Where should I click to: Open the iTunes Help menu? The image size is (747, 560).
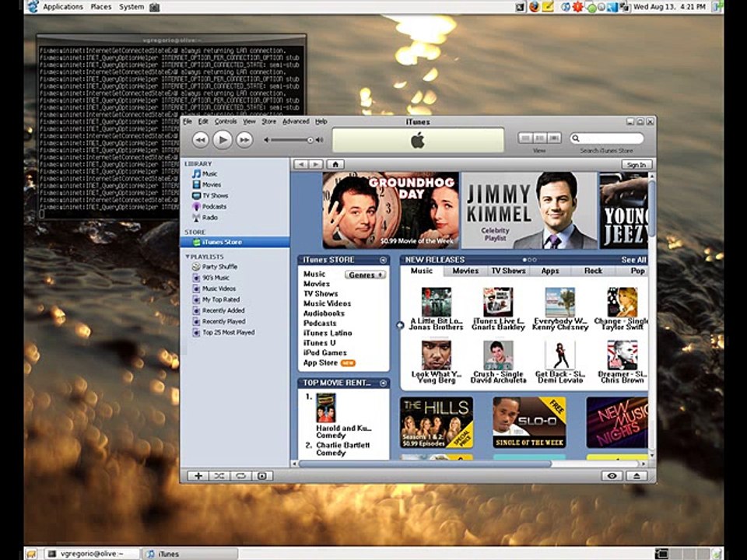[321, 122]
